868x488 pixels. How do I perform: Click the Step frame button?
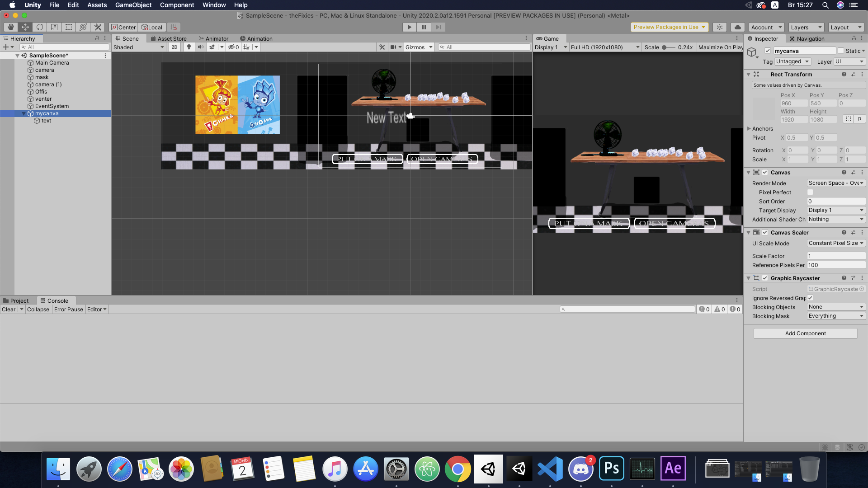point(438,27)
